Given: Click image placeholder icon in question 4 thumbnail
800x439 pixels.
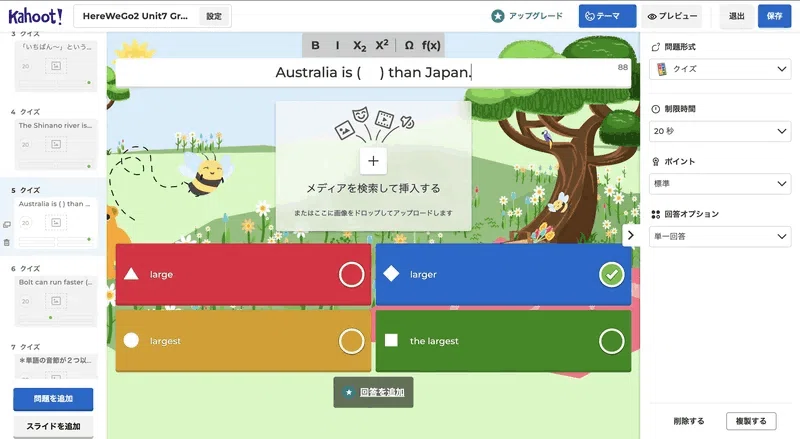Looking at the screenshot, I should 56,144.
